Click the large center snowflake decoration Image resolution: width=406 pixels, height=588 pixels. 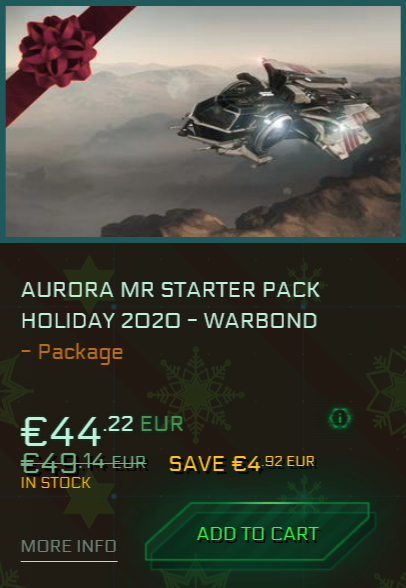(195, 394)
